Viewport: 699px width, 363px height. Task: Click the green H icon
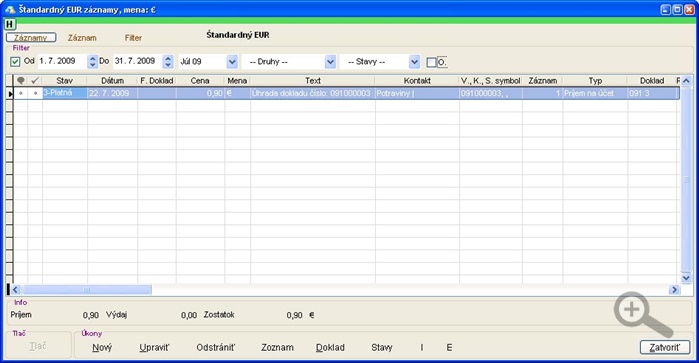point(9,24)
